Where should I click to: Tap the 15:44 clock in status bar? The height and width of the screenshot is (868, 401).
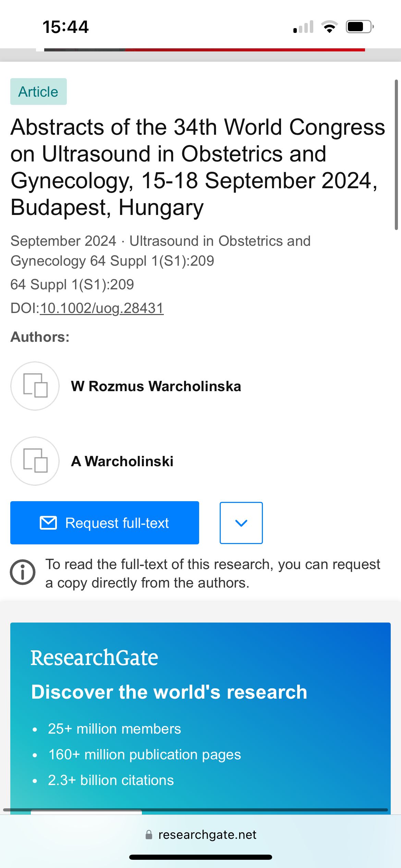65,26
